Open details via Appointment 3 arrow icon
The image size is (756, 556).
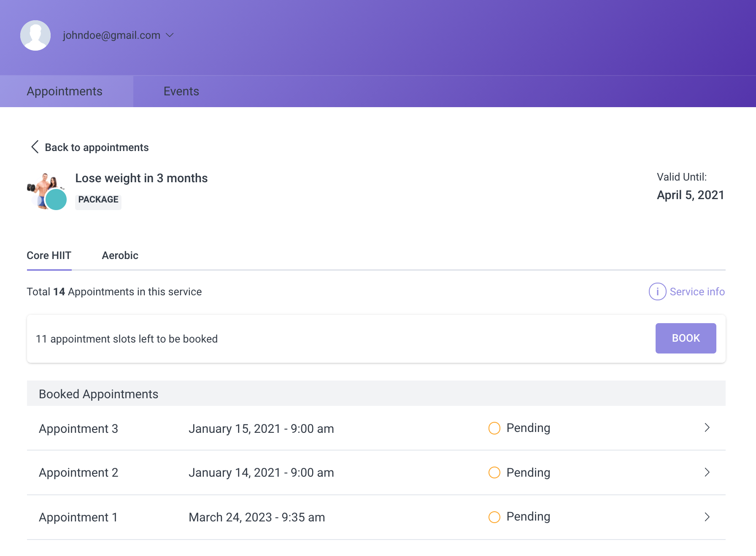point(707,428)
